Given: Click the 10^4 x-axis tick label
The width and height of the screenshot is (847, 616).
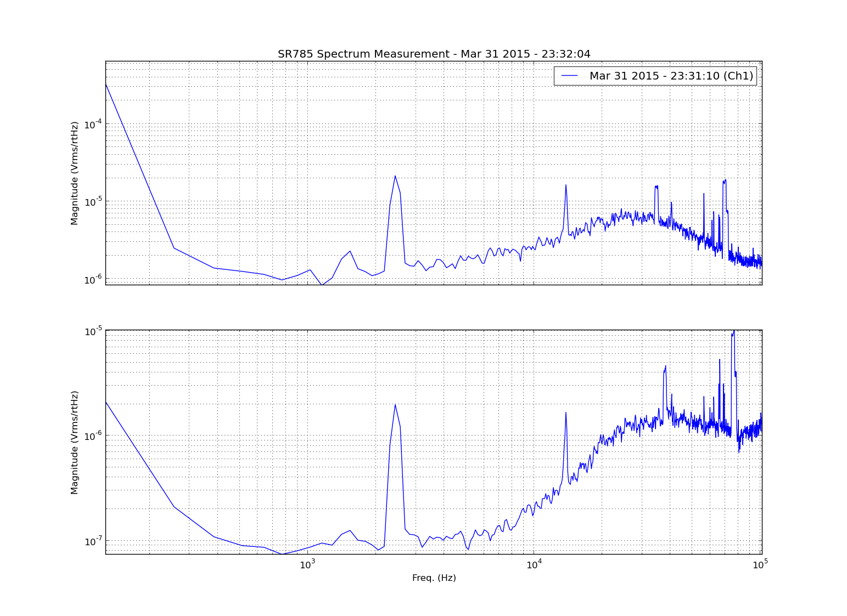Looking at the screenshot, I should [x=534, y=563].
